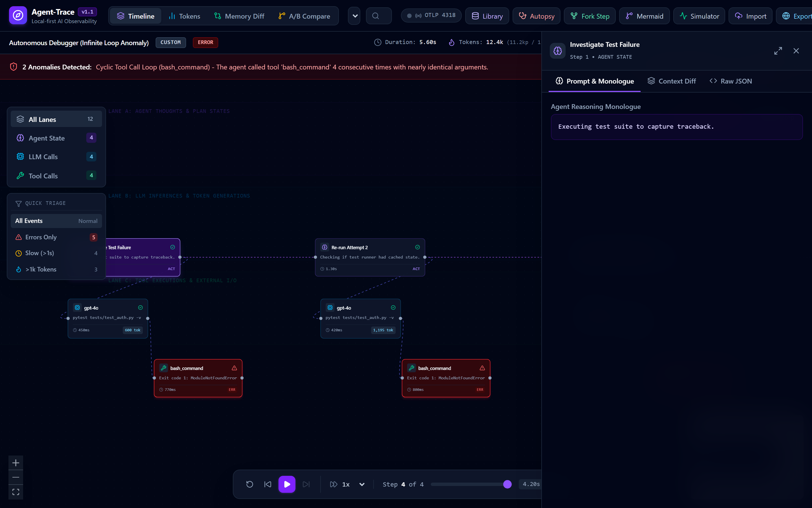Switch to the Tokens view tab

(184, 16)
